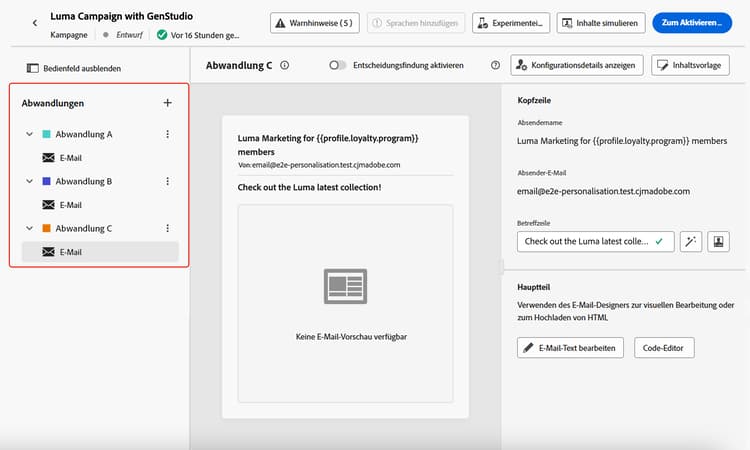Open more options for Abwandlung A
750x450 pixels.
tap(167, 134)
